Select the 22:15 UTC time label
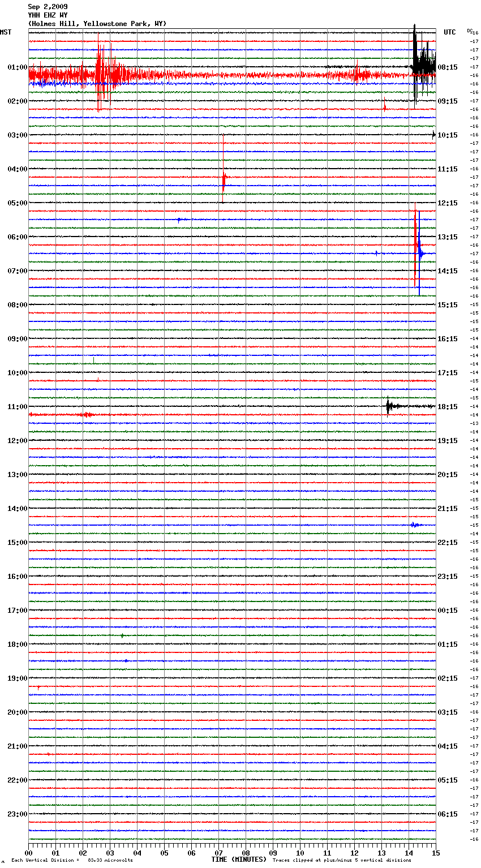Image resolution: width=481 pixels, height=868 pixels. tap(448, 543)
